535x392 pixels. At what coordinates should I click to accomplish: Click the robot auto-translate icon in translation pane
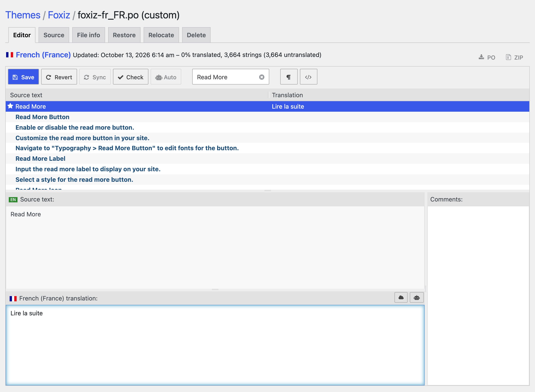pyautogui.click(x=417, y=298)
